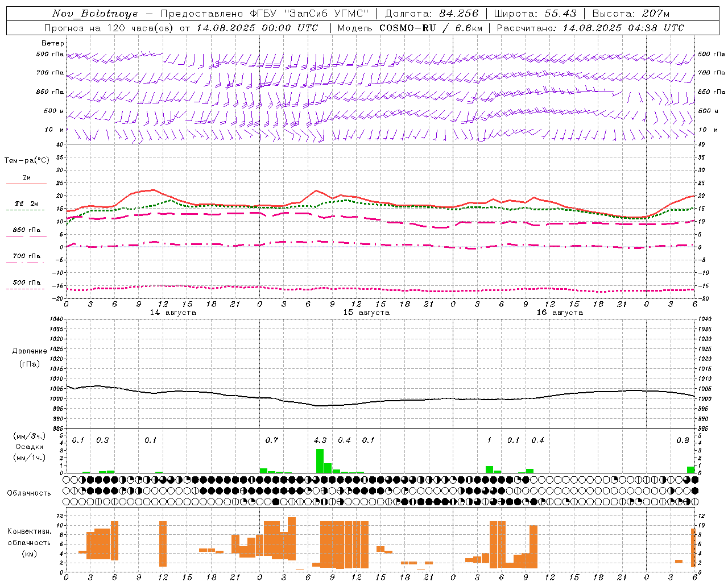Click the date label 14 августа

pyautogui.click(x=173, y=313)
